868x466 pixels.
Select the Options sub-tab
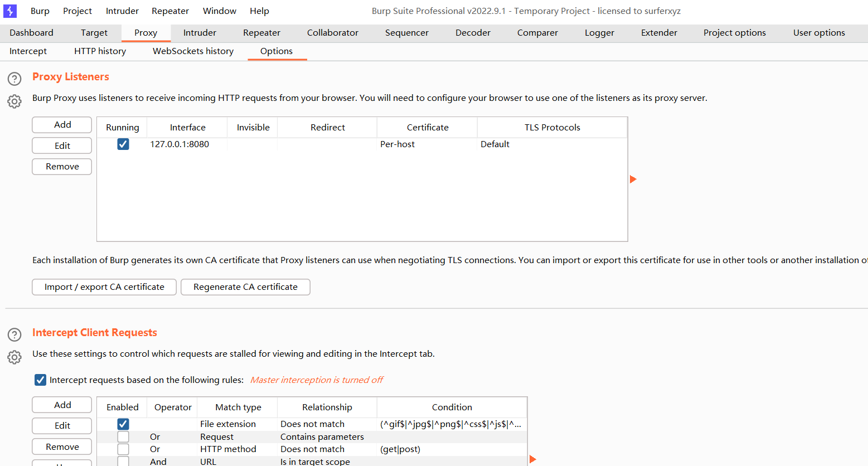click(277, 51)
